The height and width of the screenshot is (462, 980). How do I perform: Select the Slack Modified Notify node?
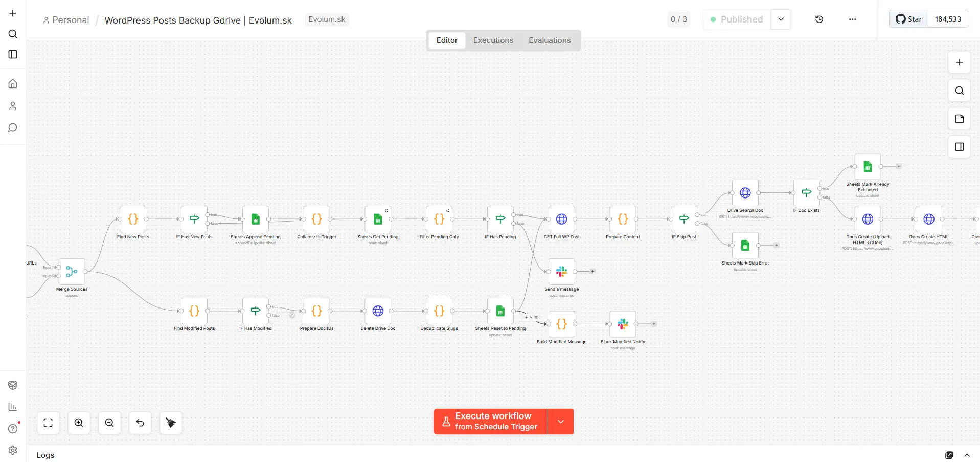pyautogui.click(x=623, y=324)
